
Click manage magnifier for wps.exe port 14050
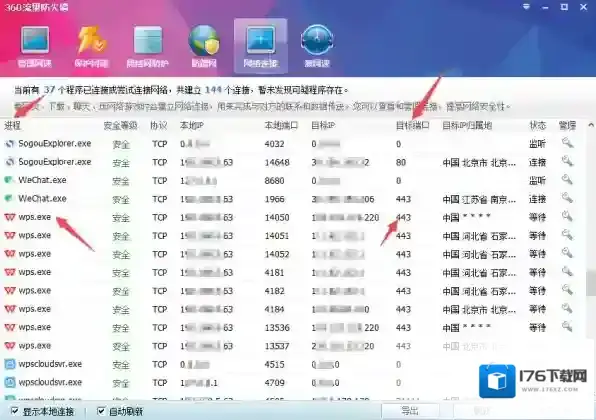567,216
